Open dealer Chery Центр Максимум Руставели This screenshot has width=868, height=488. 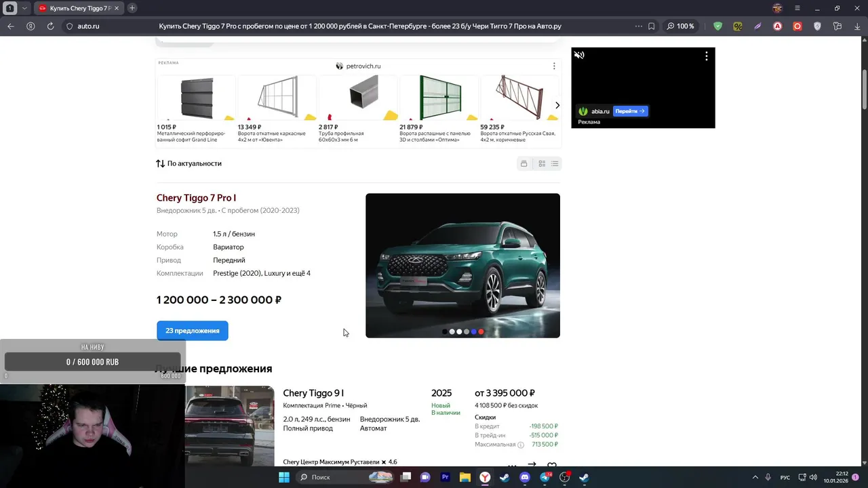point(331,462)
